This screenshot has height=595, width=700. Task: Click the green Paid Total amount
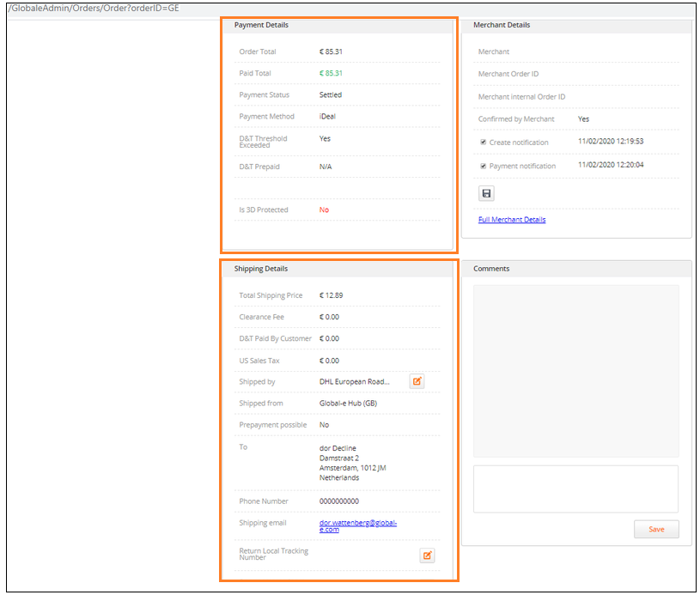point(331,73)
